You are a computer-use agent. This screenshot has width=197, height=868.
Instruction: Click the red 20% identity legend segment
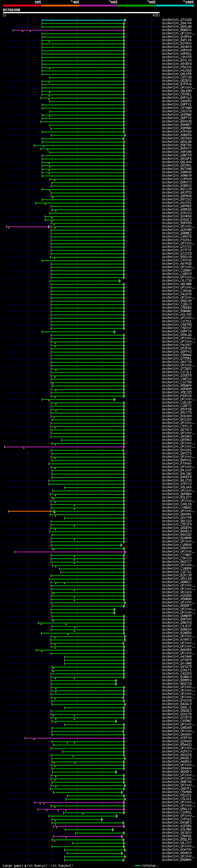click(x=22, y=6)
